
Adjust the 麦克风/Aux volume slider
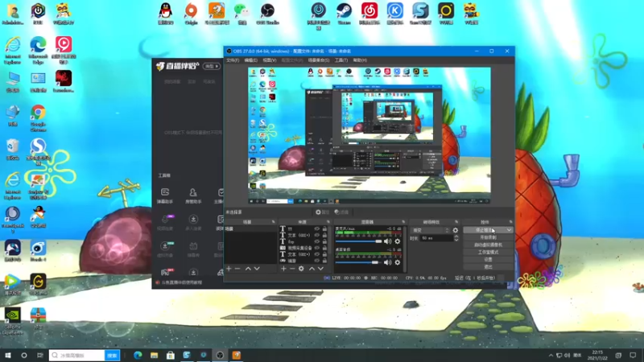coord(358,241)
